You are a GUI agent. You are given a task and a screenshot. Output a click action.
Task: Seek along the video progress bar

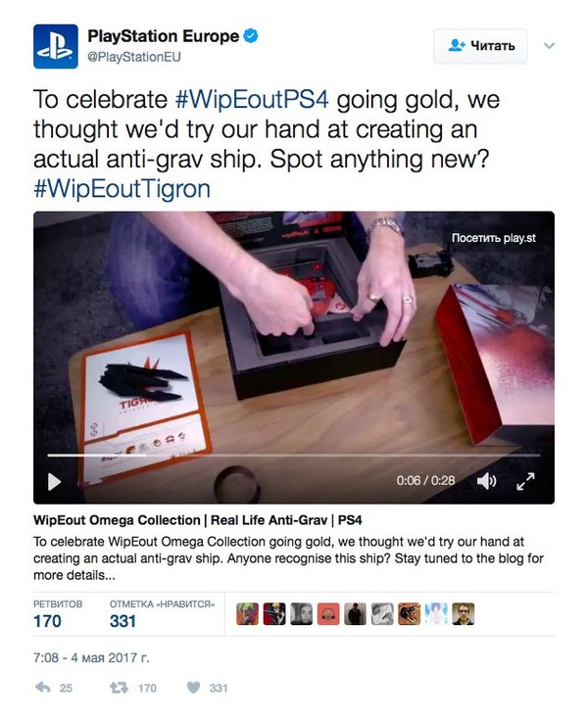point(294,456)
